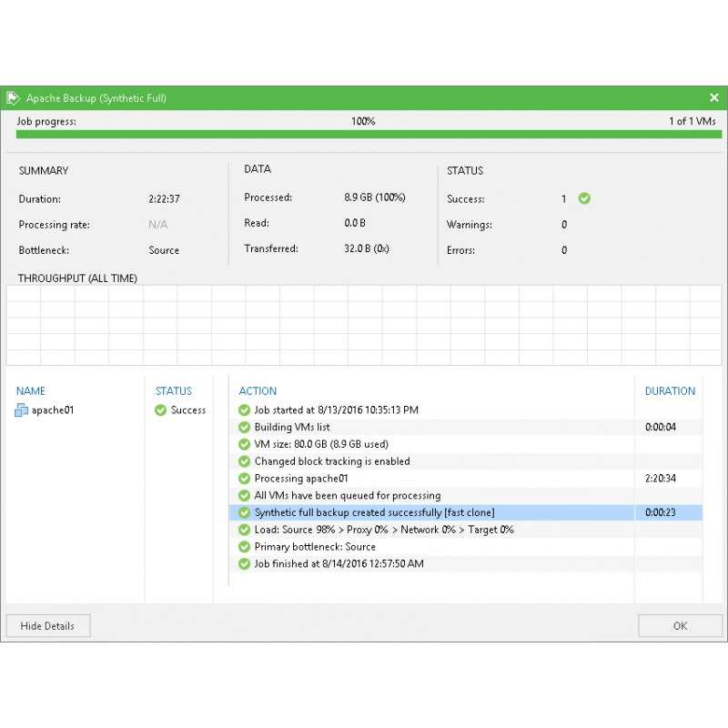Screen dimensions: 728x728
Task: Click the throughput all time graph
Action: click(364, 325)
